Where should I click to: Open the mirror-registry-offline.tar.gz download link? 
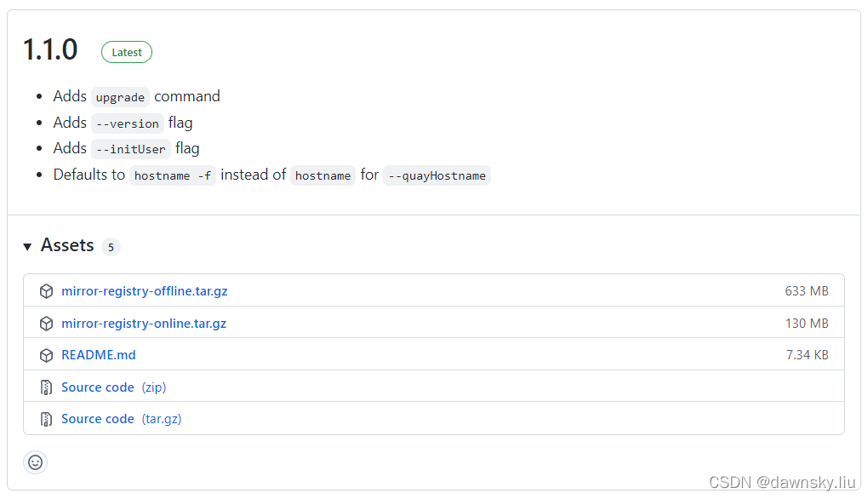(145, 290)
